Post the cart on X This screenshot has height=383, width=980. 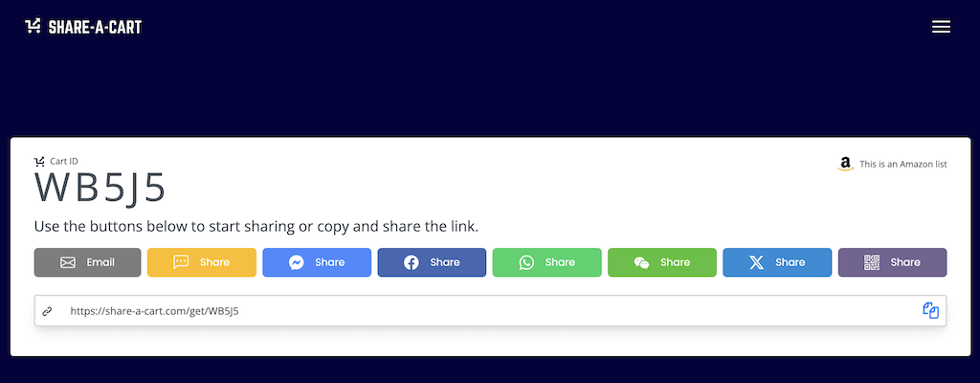click(777, 262)
